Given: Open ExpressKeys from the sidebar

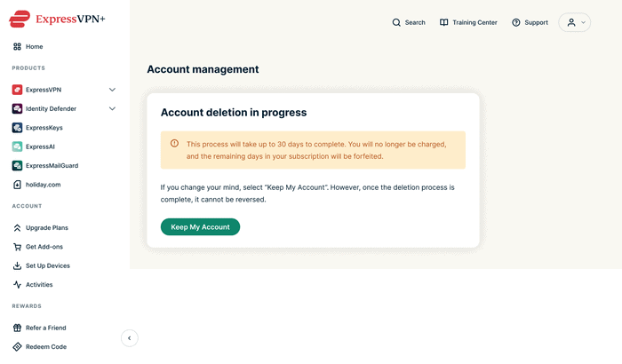Looking at the screenshot, I should 44,128.
